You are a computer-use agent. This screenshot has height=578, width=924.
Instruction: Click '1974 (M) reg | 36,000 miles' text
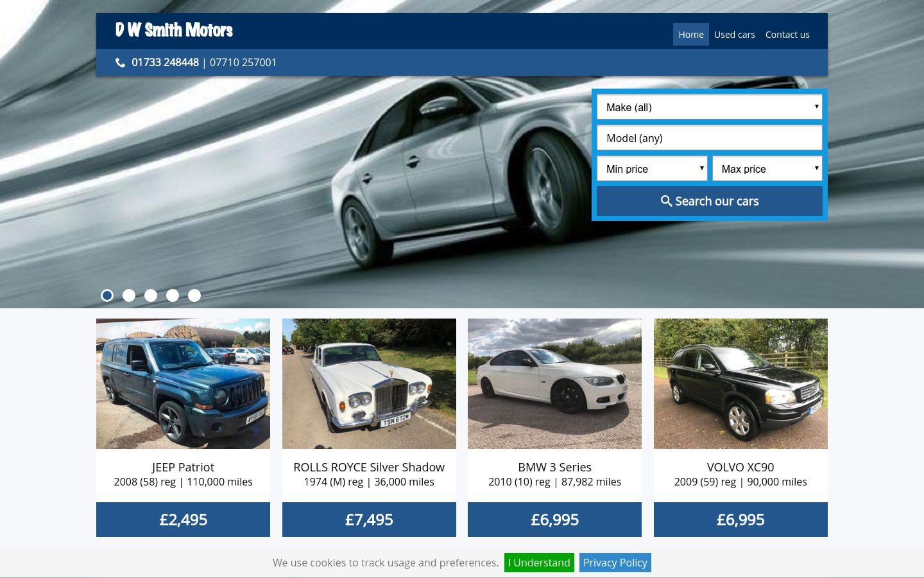click(x=369, y=482)
